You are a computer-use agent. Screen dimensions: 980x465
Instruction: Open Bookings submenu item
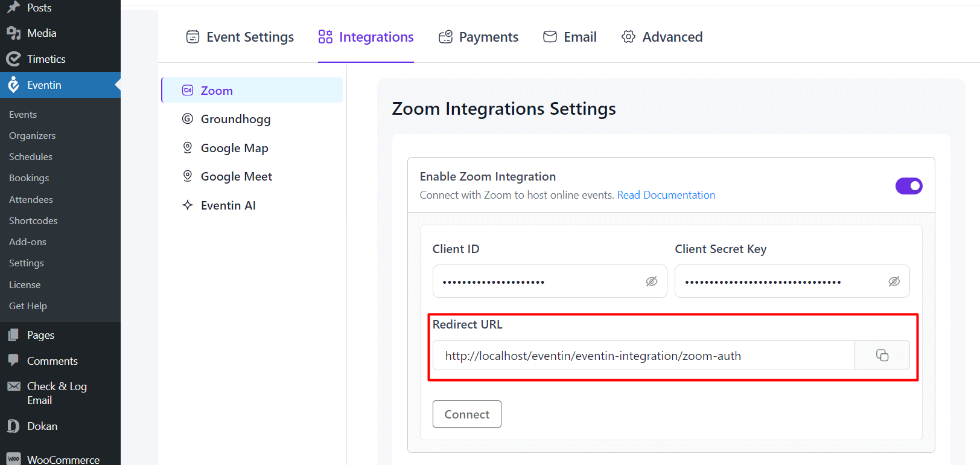(29, 178)
